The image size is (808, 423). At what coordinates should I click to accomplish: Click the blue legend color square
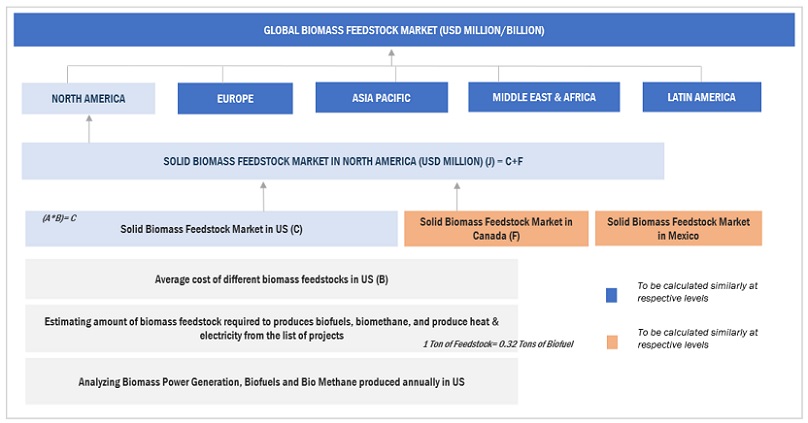[x=611, y=294]
